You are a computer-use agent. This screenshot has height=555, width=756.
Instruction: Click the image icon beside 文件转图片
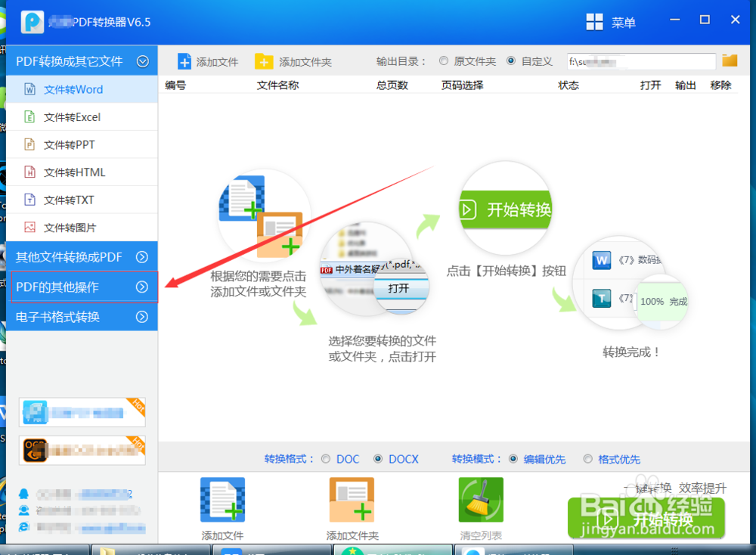coord(30,227)
